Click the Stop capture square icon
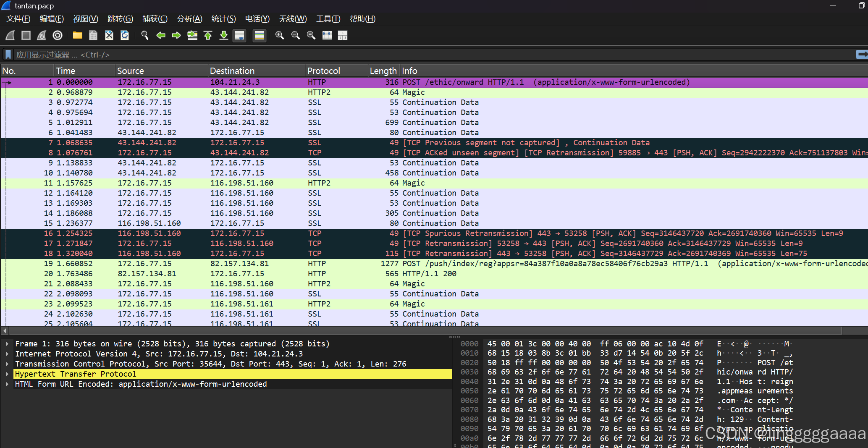This screenshot has height=448, width=868. point(26,36)
